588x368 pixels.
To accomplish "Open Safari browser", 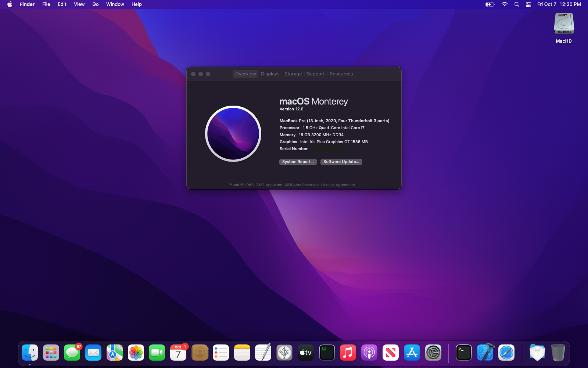I will [x=506, y=353].
